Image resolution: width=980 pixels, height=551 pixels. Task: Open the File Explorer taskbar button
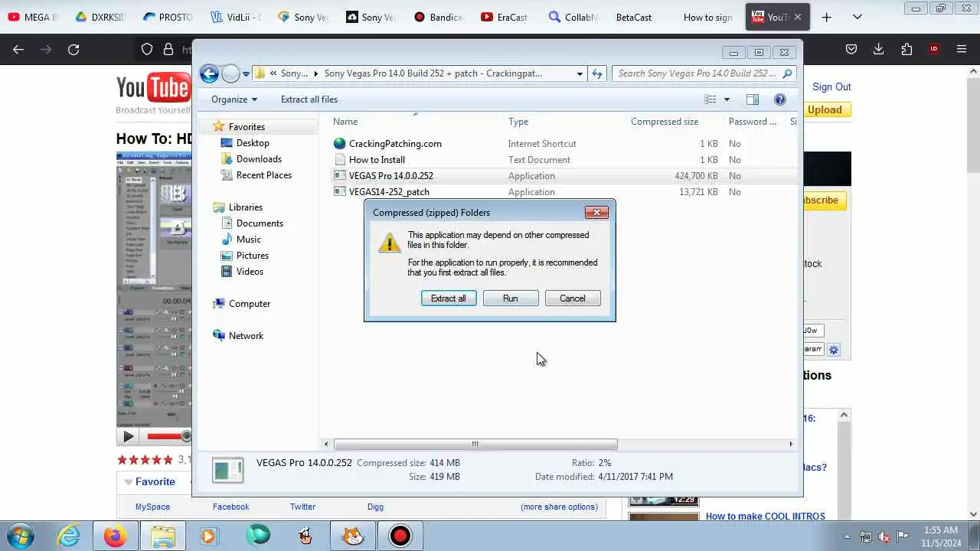point(163,536)
